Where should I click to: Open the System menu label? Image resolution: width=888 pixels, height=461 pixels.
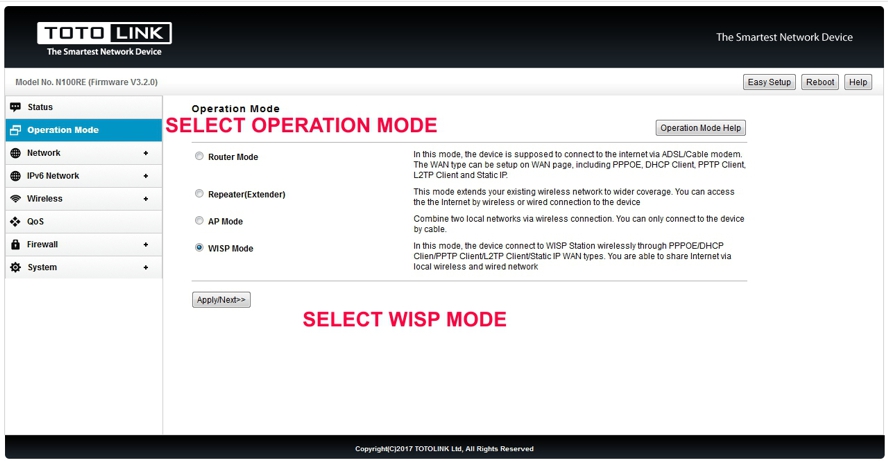pyautogui.click(x=42, y=267)
